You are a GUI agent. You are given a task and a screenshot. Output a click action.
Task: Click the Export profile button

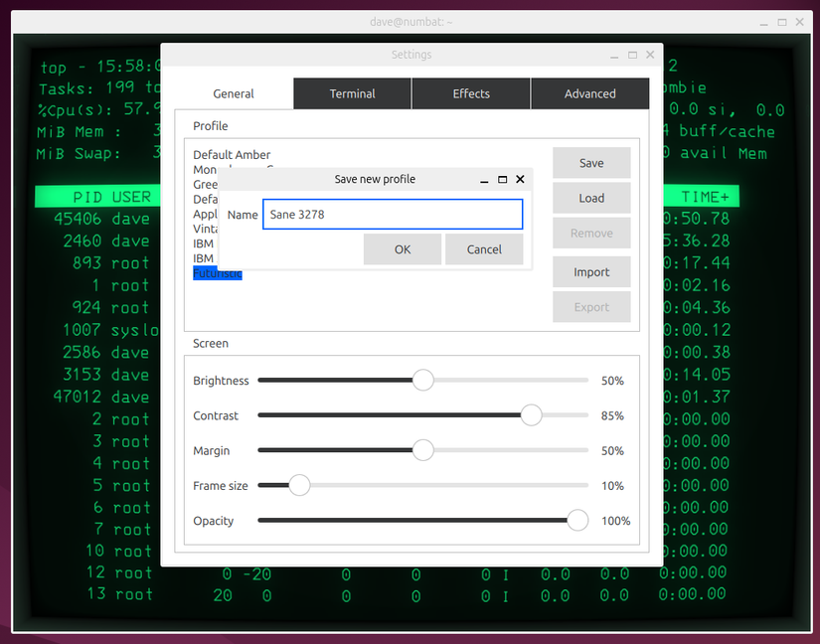[591, 307]
